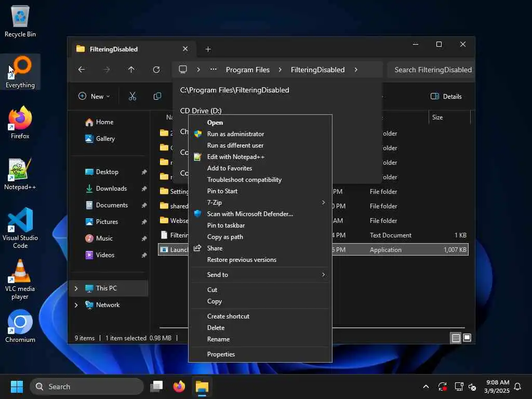The height and width of the screenshot is (399, 532).
Task: Choose Copy in the context menu
Action: click(260, 301)
